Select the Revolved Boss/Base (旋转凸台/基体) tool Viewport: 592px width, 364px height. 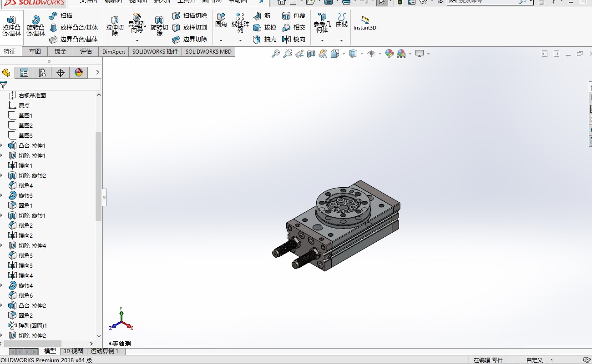tap(35, 26)
